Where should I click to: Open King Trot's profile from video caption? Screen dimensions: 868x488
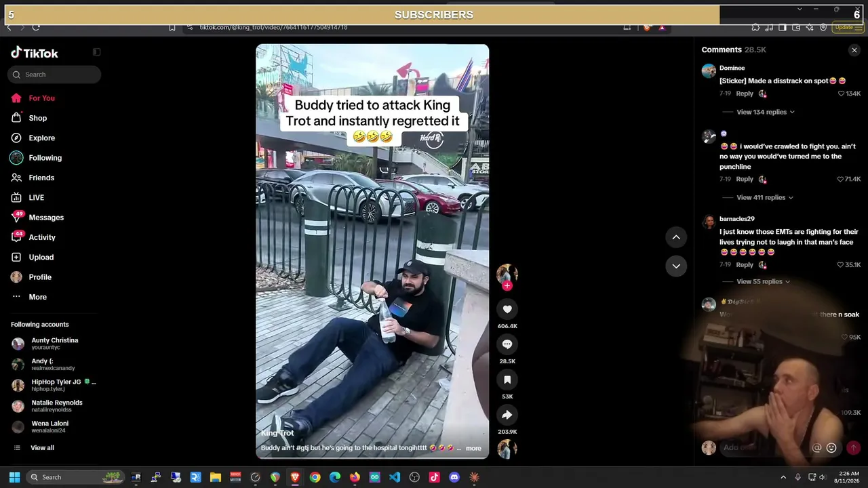[x=277, y=433]
